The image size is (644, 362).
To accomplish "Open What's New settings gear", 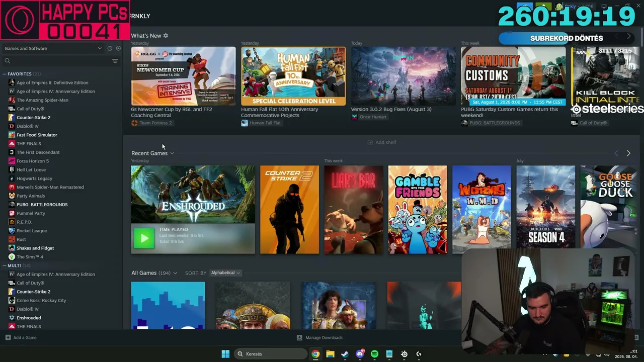I will point(166,36).
